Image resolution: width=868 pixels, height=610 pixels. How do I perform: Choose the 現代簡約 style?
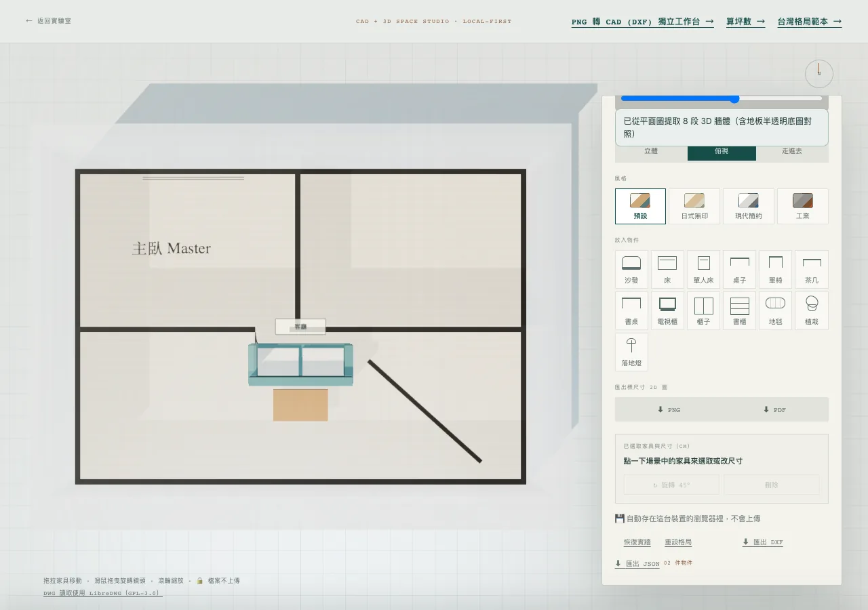(x=749, y=206)
